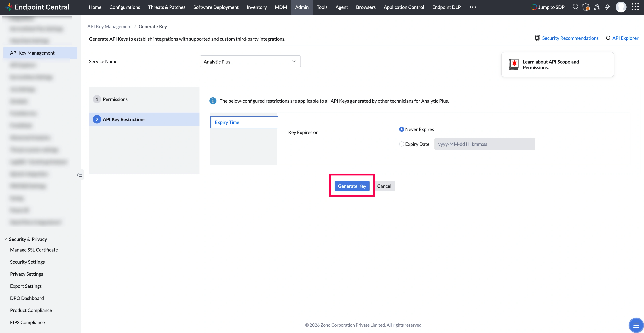644x333 pixels.
Task: Click the API scope learning book icon
Action: (x=514, y=65)
